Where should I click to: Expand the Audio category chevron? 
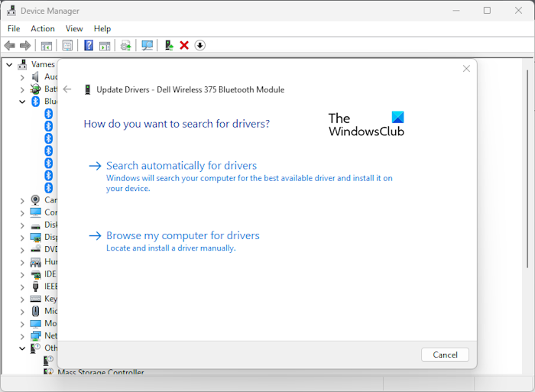point(22,77)
